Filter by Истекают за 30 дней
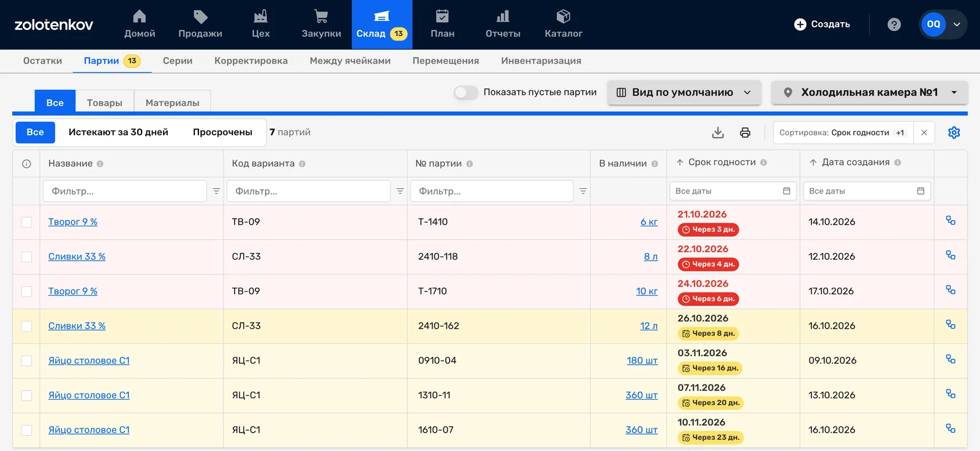 pyautogui.click(x=118, y=132)
